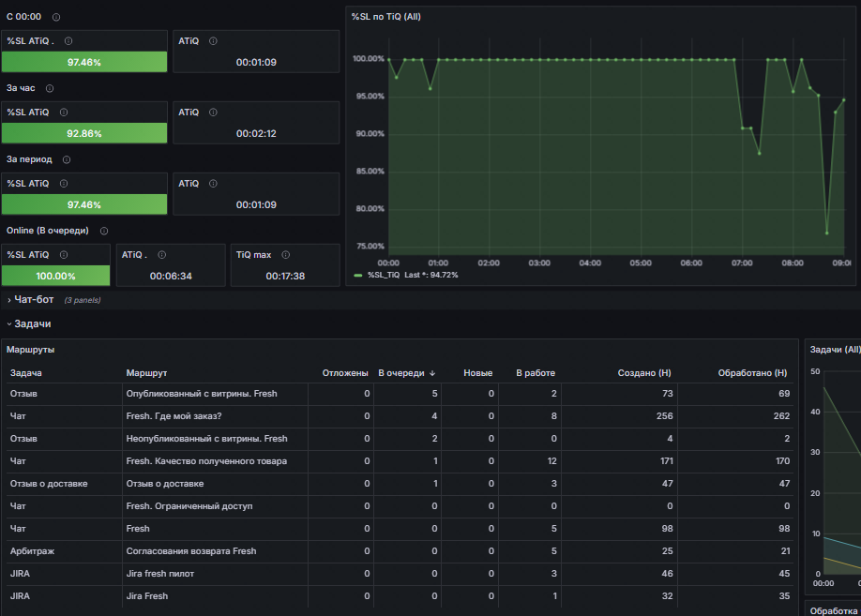Click info icon beside TiQ max

(x=285, y=255)
